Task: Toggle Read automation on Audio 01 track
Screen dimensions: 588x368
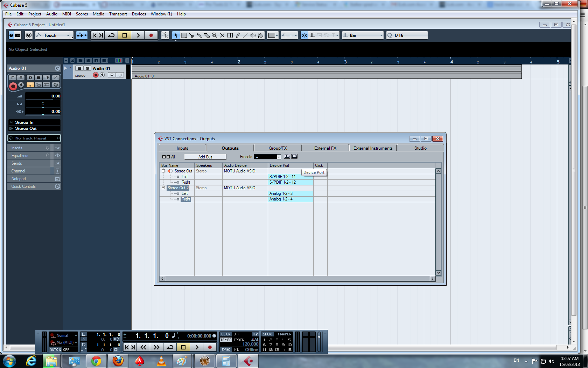Action: click(112, 75)
